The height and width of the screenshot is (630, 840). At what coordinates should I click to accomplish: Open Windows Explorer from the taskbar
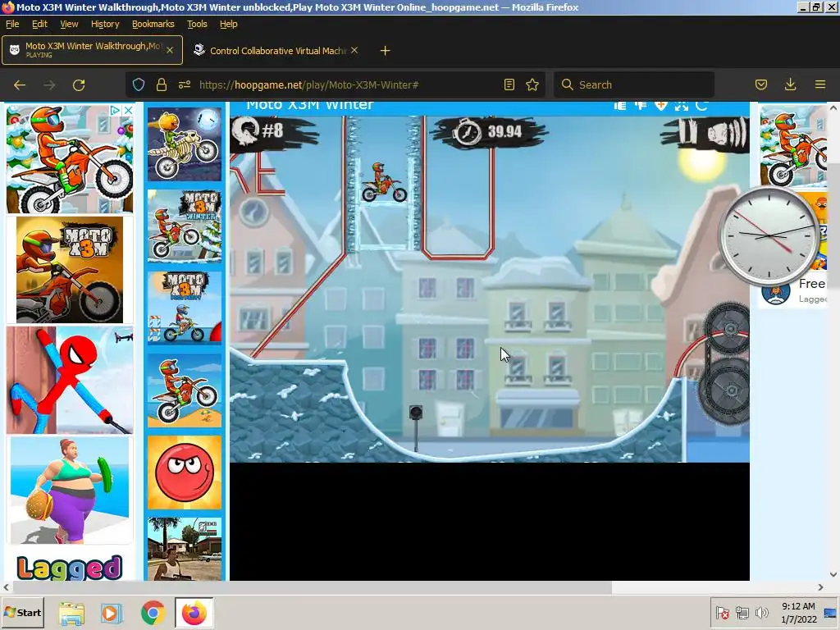71,613
